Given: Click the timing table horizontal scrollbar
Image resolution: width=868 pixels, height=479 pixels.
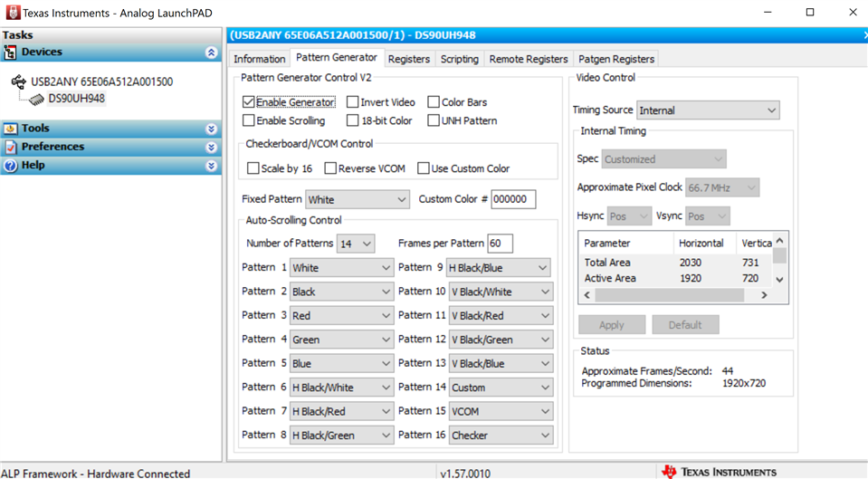Looking at the screenshot, I should click(x=669, y=295).
